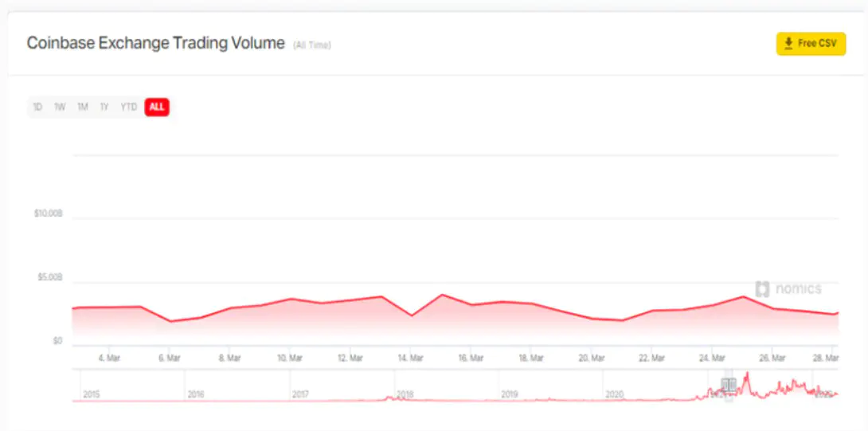Click the 10. Mar date label
Image resolution: width=868 pixels, height=431 pixels.
coord(290,359)
